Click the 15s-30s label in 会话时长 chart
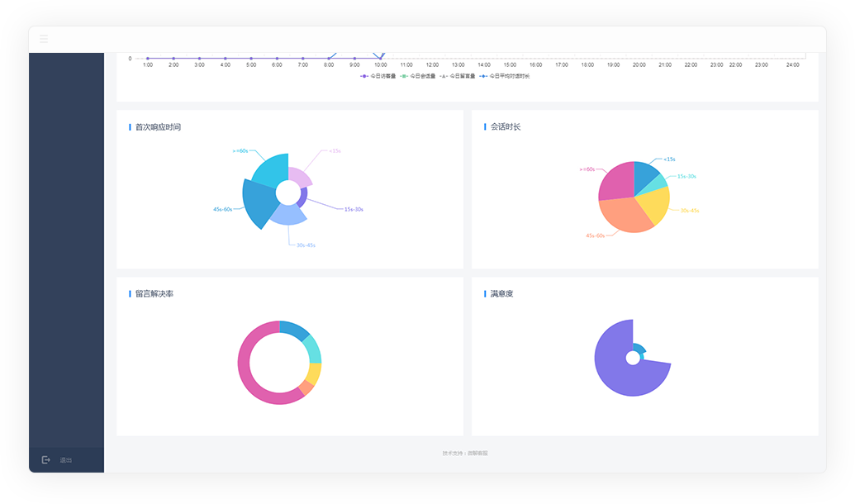This screenshot has width=855, height=504. [686, 177]
